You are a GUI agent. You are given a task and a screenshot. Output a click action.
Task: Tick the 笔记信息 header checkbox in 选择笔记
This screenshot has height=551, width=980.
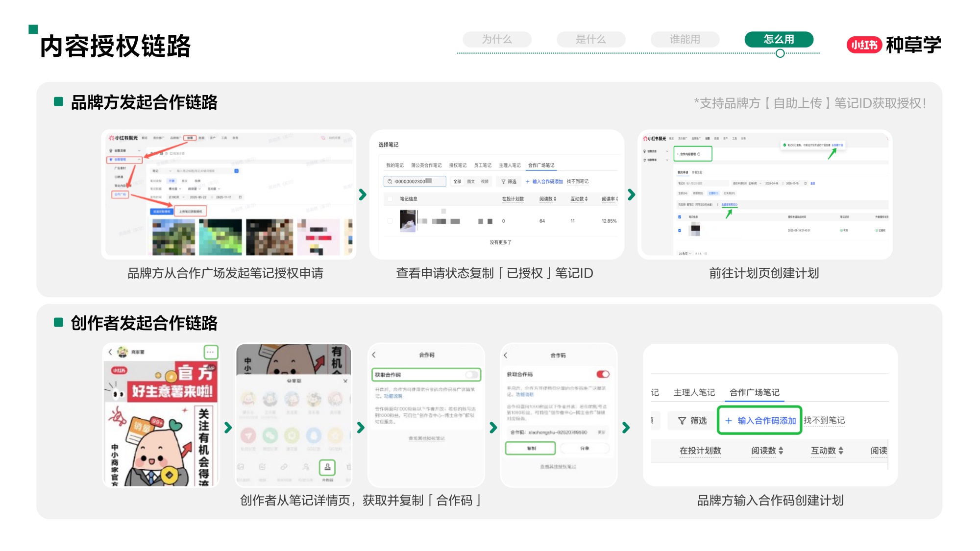click(390, 199)
